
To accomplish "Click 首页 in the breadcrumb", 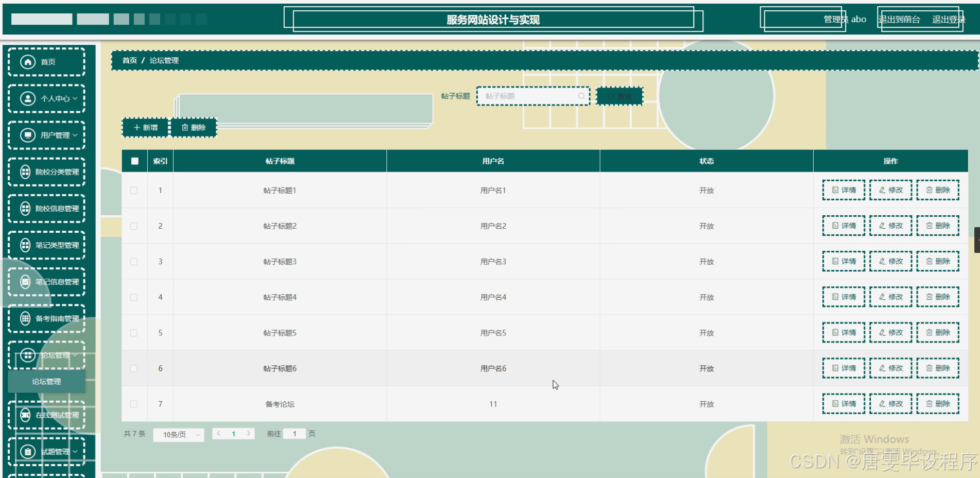I will 129,60.
